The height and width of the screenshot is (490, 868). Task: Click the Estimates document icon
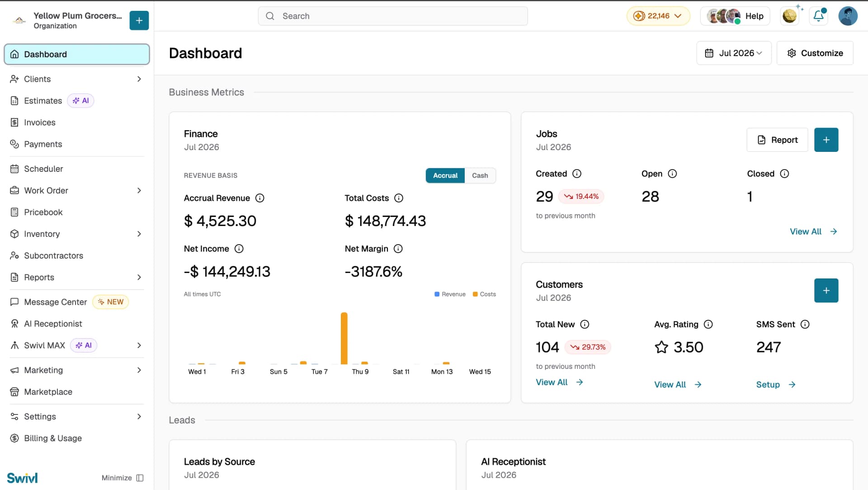pos(14,101)
